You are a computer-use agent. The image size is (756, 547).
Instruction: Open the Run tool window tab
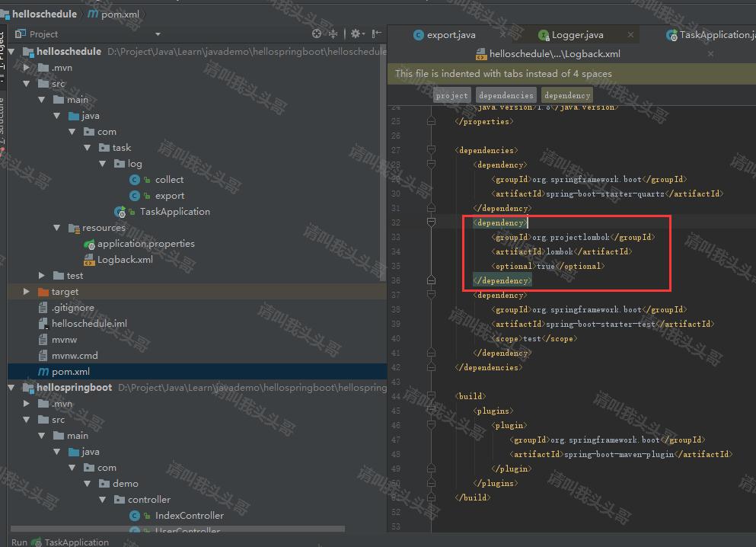coord(60,542)
